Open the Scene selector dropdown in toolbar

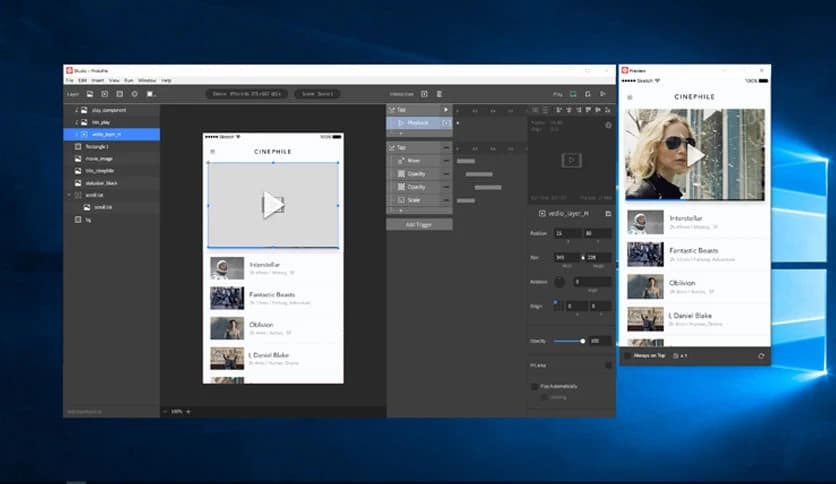(316, 94)
